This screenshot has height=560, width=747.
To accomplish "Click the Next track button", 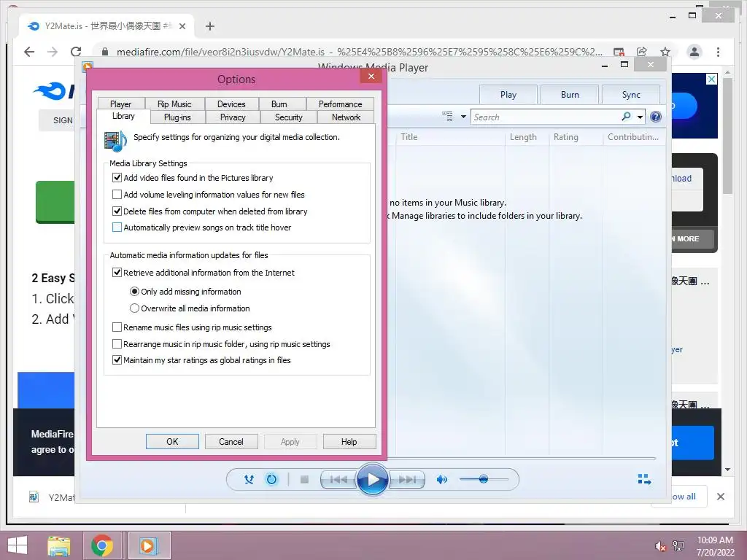I will pyautogui.click(x=406, y=480).
